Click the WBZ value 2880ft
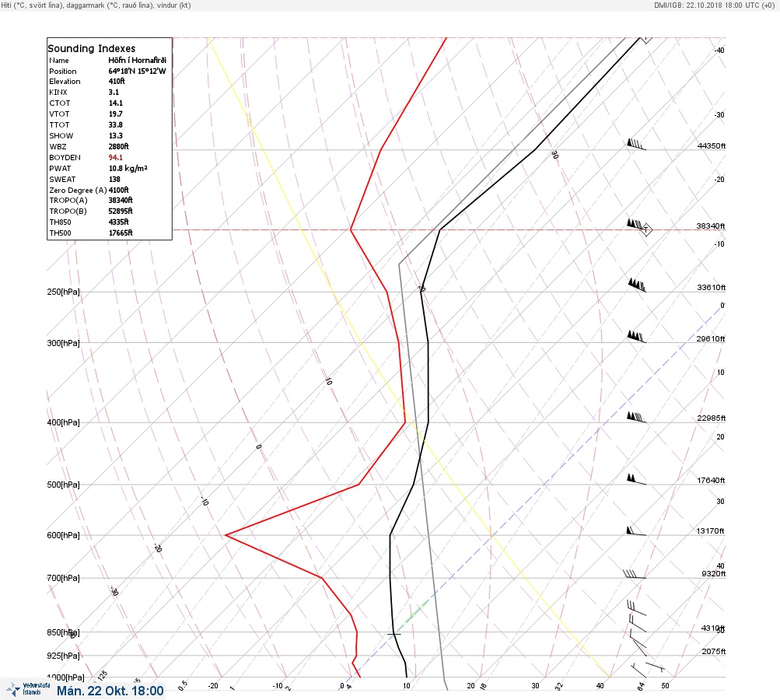780x700 pixels. [118, 146]
